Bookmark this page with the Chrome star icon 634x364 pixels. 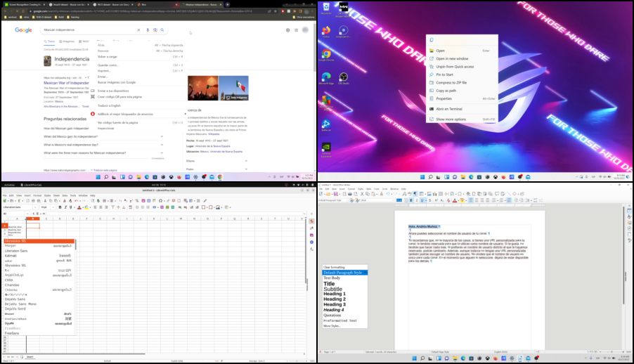(x=275, y=11)
